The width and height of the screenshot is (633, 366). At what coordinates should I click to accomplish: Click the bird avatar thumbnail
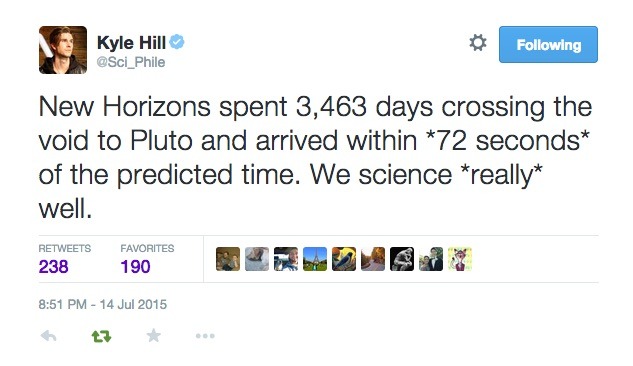pos(344,259)
